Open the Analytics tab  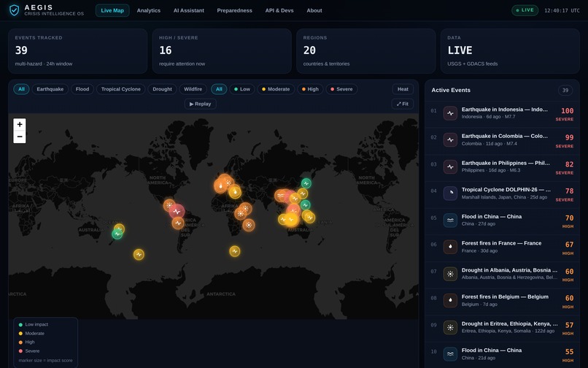pos(149,10)
